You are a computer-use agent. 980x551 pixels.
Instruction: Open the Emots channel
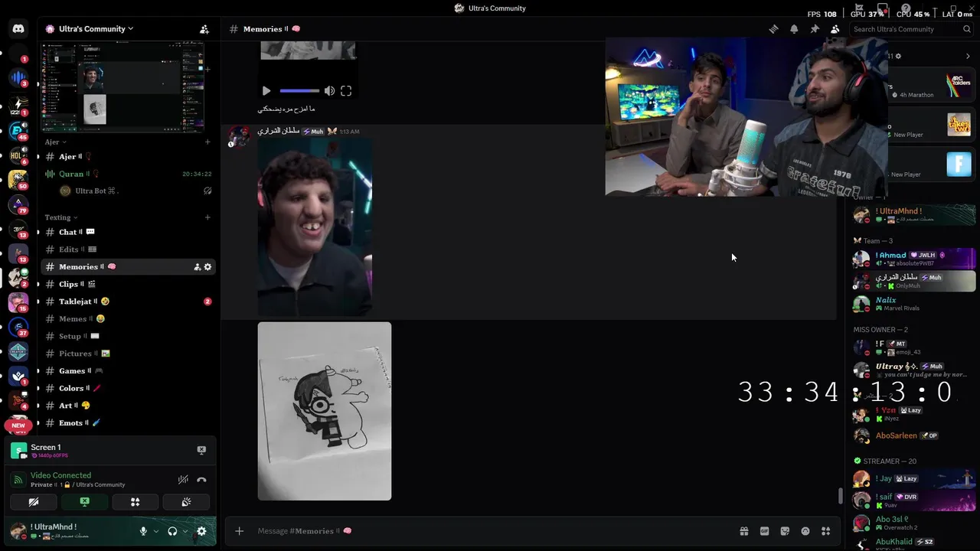pos(128,423)
